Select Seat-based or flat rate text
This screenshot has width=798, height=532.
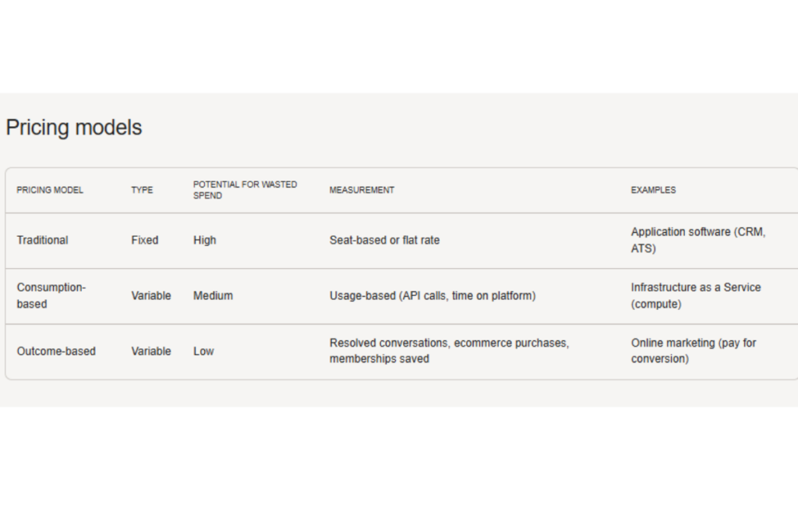click(x=384, y=240)
